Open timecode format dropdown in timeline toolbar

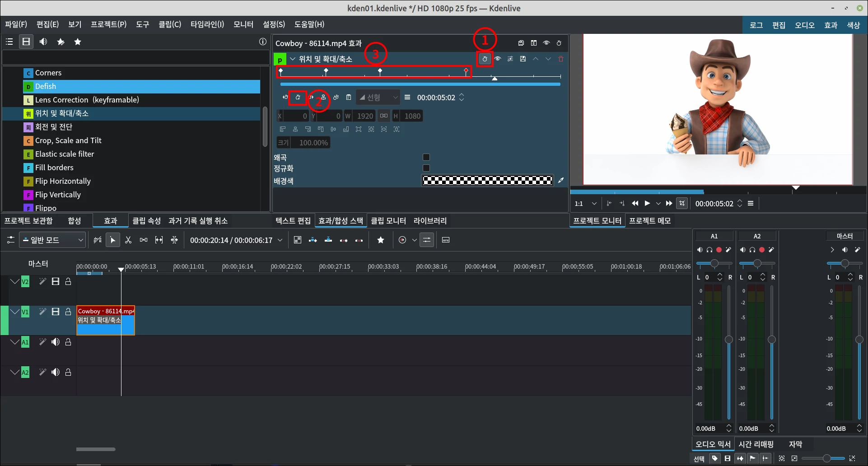pos(280,240)
